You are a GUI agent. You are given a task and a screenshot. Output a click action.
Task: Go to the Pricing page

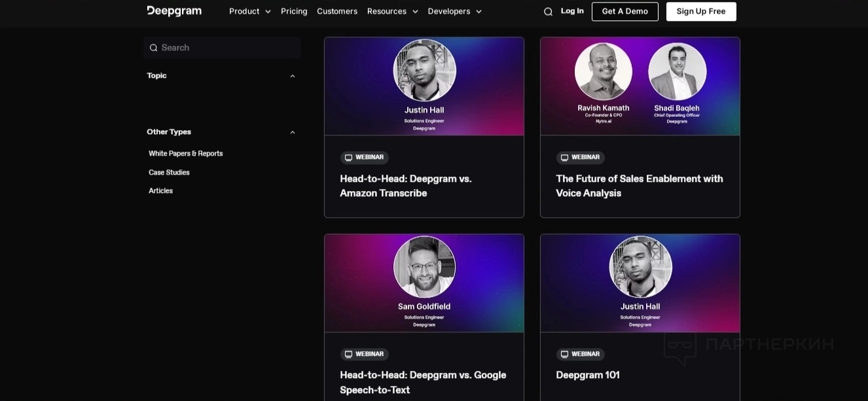[x=294, y=11]
